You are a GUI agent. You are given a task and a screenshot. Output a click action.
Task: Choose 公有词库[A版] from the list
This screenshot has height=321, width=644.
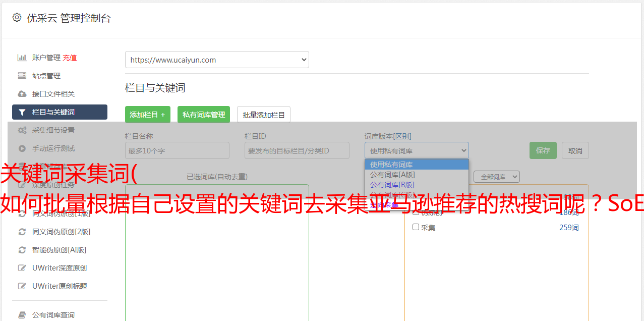pyautogui.click(x=417, y=175)
